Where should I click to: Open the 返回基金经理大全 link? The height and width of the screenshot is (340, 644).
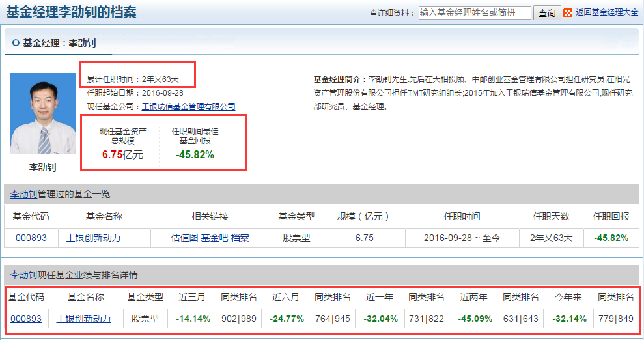coord(607,12)
